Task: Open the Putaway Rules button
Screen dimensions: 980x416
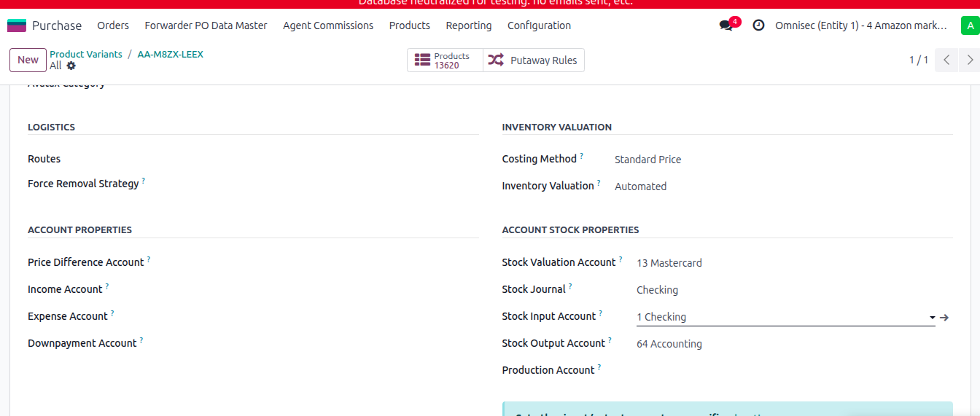Action: (x=534, y=60)
